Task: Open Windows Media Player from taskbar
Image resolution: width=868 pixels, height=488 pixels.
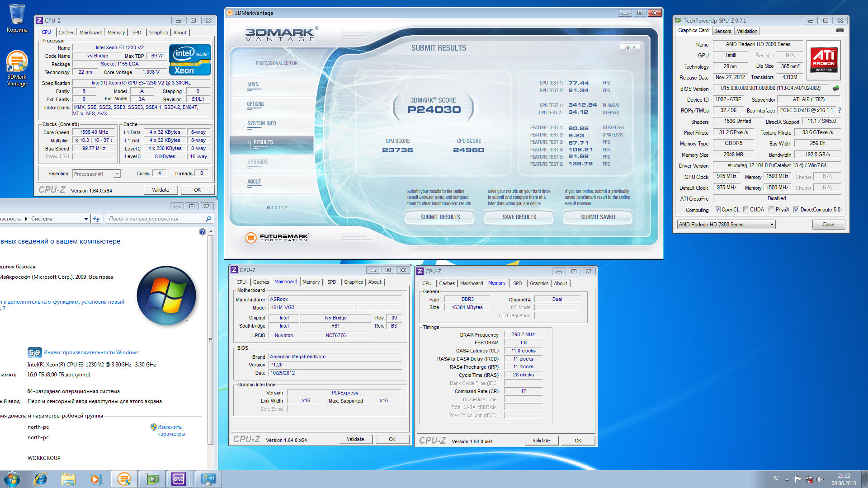Action: [95, 479]
